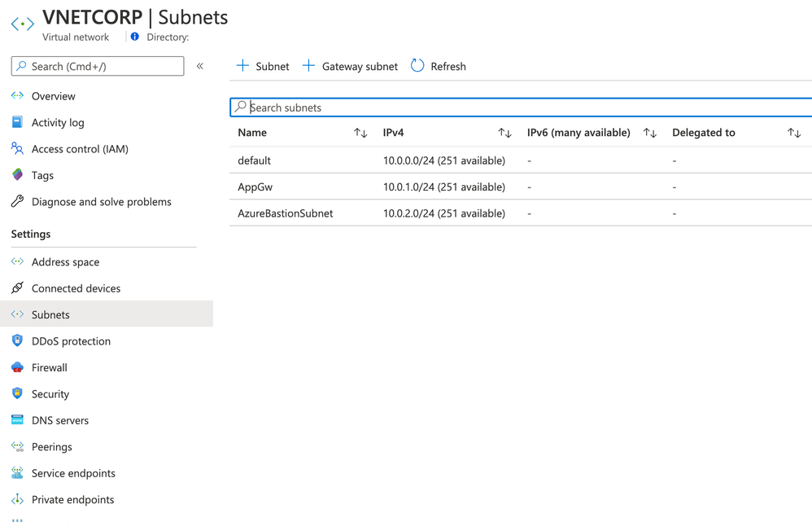Open Activity log

pos(58,122)
